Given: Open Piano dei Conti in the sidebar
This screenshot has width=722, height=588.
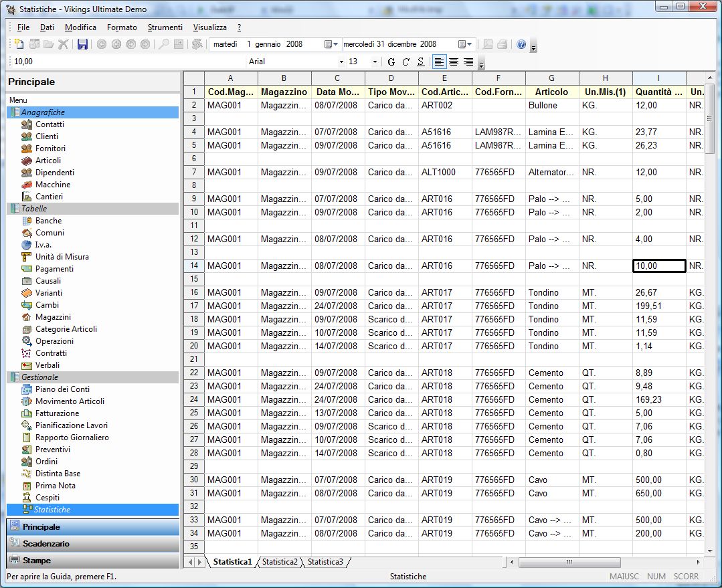Looking at the screenshot, I should point(62,389).
